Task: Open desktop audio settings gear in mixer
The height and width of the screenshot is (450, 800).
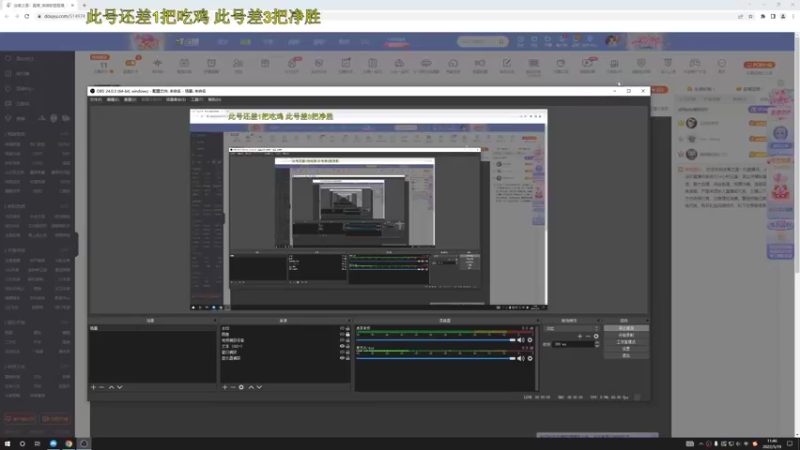Action: point(530,340)
